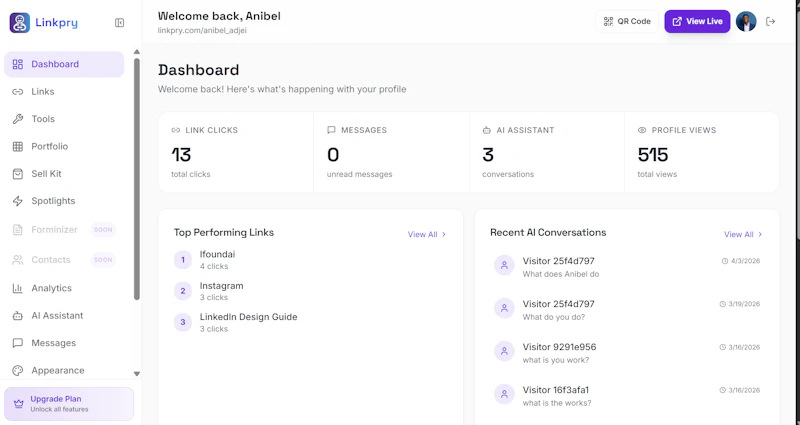
Task: Open Analytics from the sidebar
Action: (64, 288)
